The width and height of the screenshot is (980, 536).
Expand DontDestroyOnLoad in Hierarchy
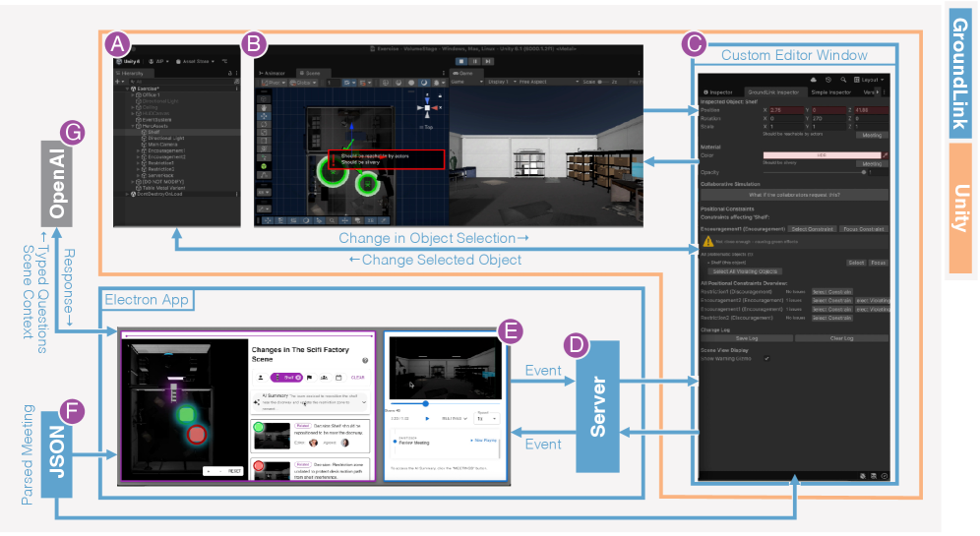128,194
